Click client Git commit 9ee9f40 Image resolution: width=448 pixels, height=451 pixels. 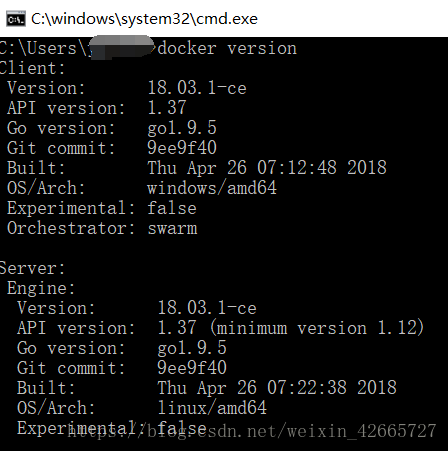[x=182, y=148]
